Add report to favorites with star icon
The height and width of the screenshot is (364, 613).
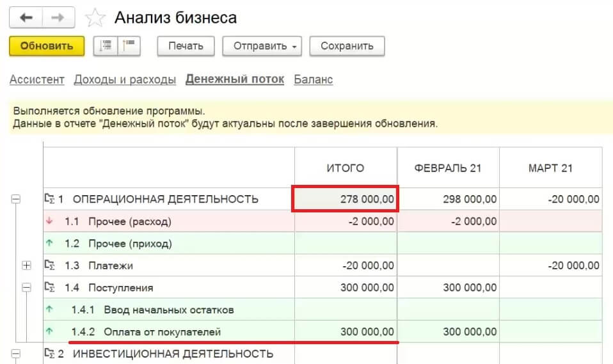click(x=95, y=18)
